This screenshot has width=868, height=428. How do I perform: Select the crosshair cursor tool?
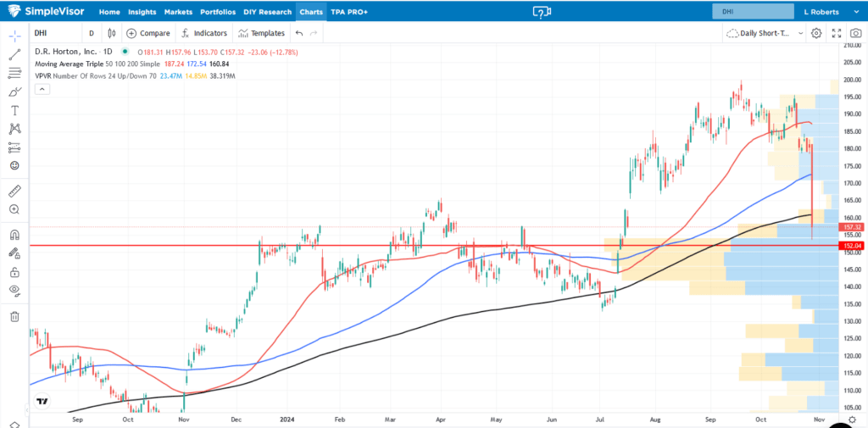14,36
